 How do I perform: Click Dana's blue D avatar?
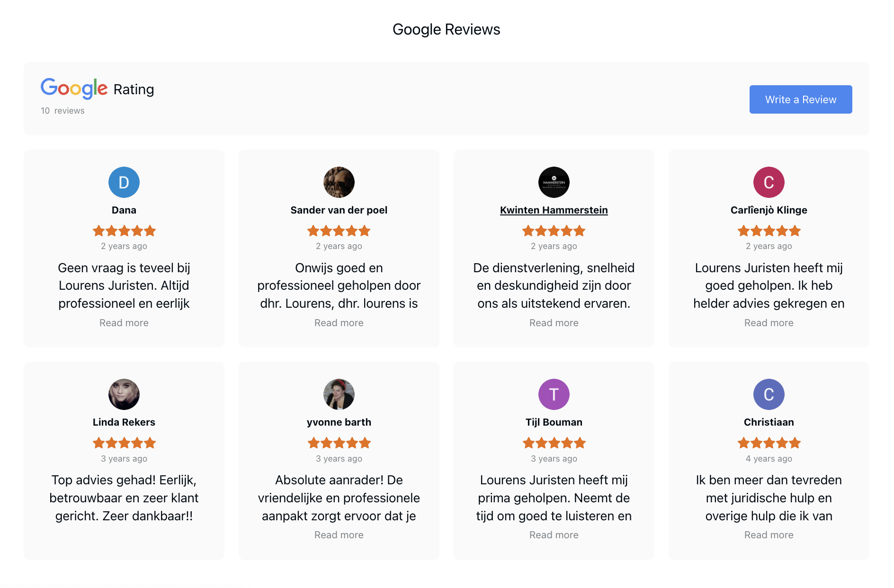point(124,182)
